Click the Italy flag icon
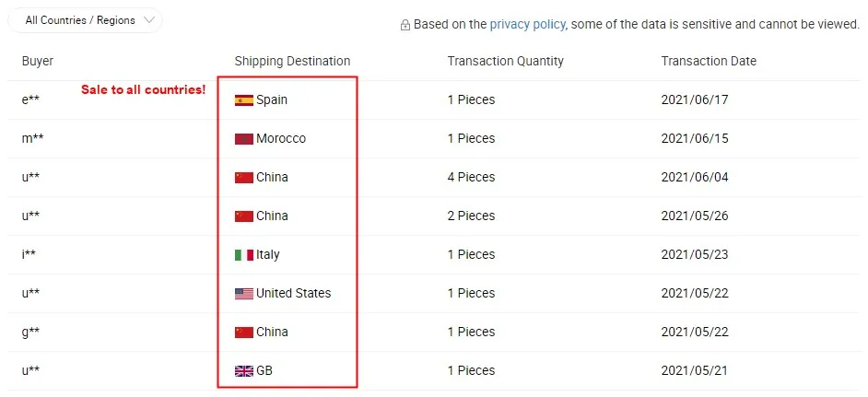Screen dimensions: 868x397 click(244, 255)
